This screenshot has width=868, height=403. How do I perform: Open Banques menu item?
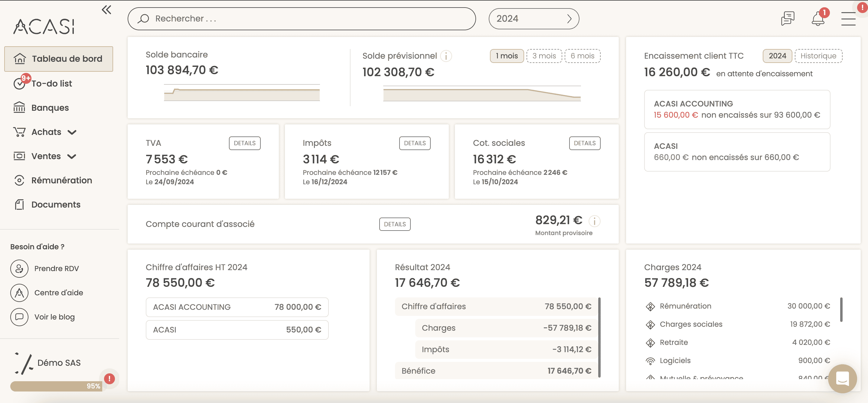pos(50,108)
